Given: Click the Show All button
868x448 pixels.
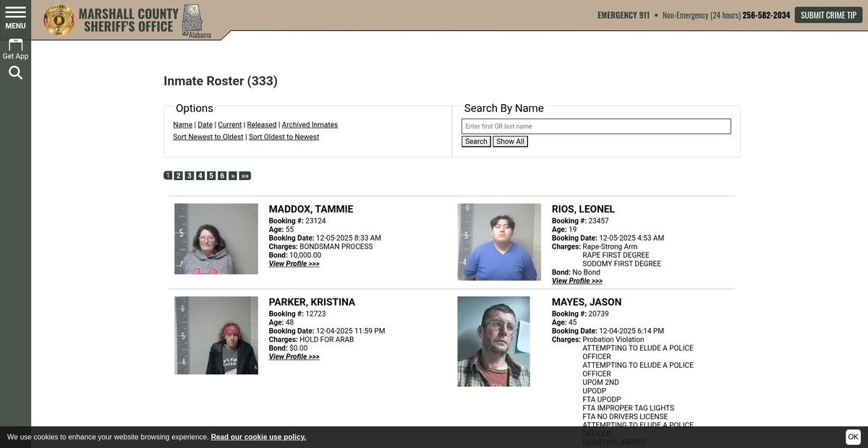Looking at the screenshot, I should click(x=510, y=142).
